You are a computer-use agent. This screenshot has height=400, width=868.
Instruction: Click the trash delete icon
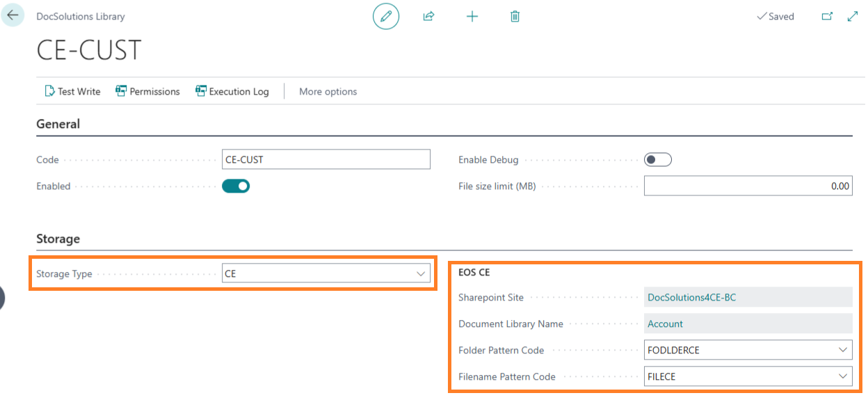(515, 16)
